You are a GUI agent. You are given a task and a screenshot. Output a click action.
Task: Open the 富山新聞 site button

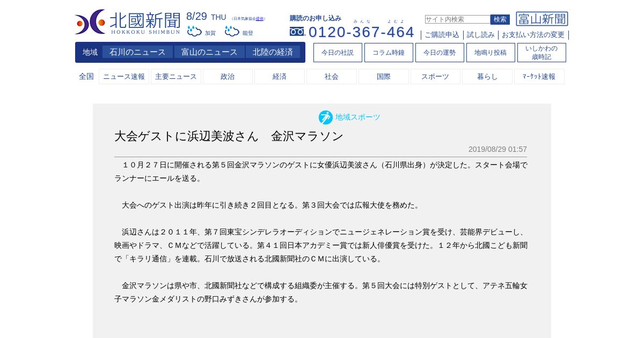(x=542, y=19)
